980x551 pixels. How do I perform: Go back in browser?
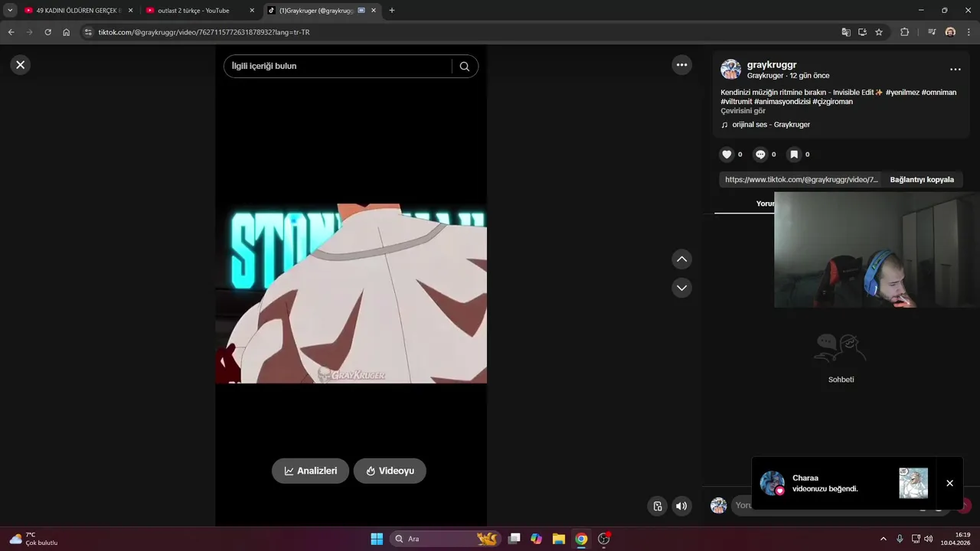pos(11,32)
